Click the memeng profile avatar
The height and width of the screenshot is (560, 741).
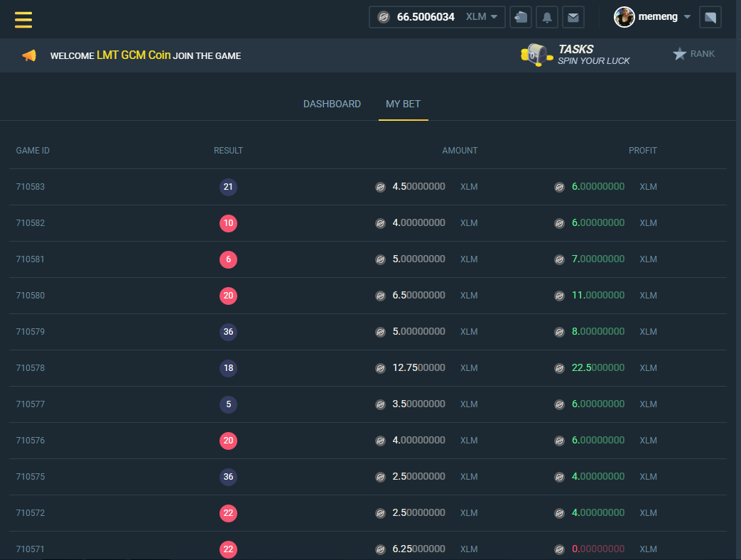pyautogui.click(x=624, y=17)
